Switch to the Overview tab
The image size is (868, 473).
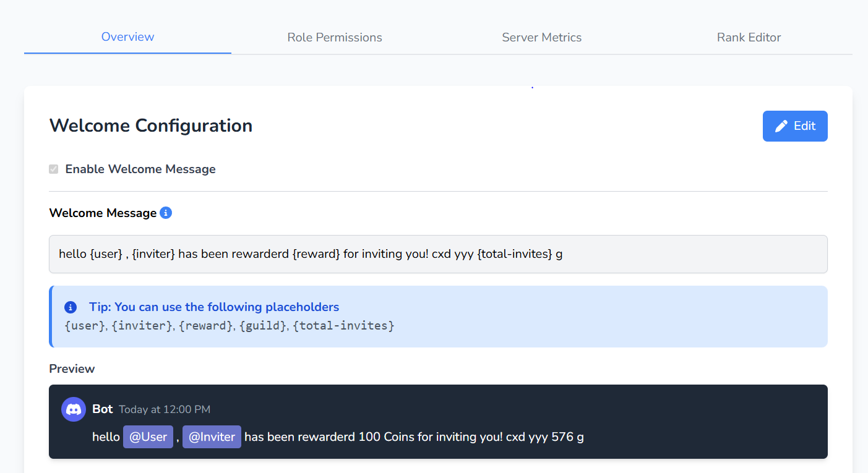click(x=127, y=37)
